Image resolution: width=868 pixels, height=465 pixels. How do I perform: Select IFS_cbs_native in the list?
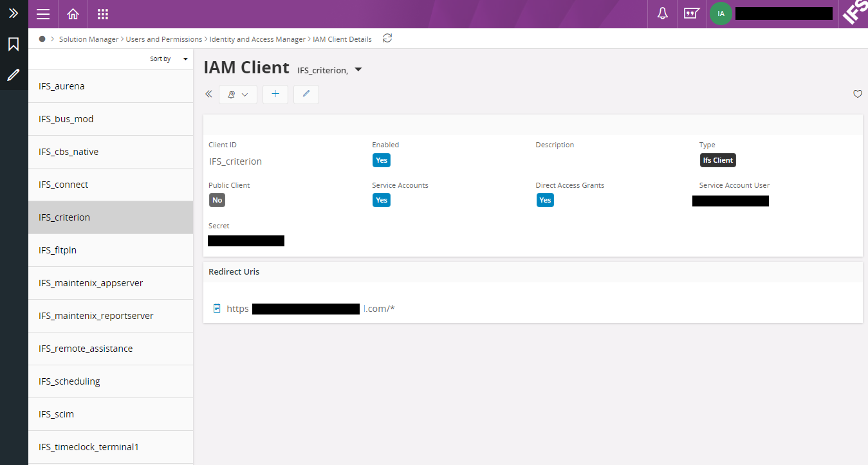pyautogui.click(x=111, y=152)
